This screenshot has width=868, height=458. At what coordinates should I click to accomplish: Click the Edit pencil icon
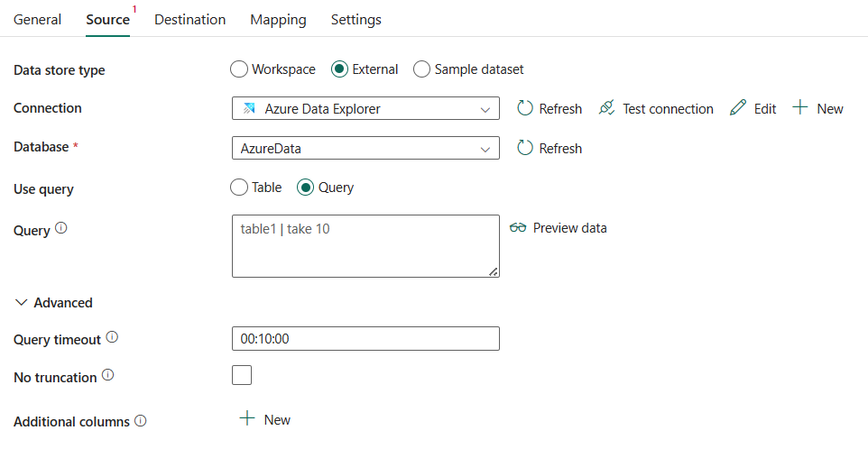pyautogui.click(x=738, y=108)
